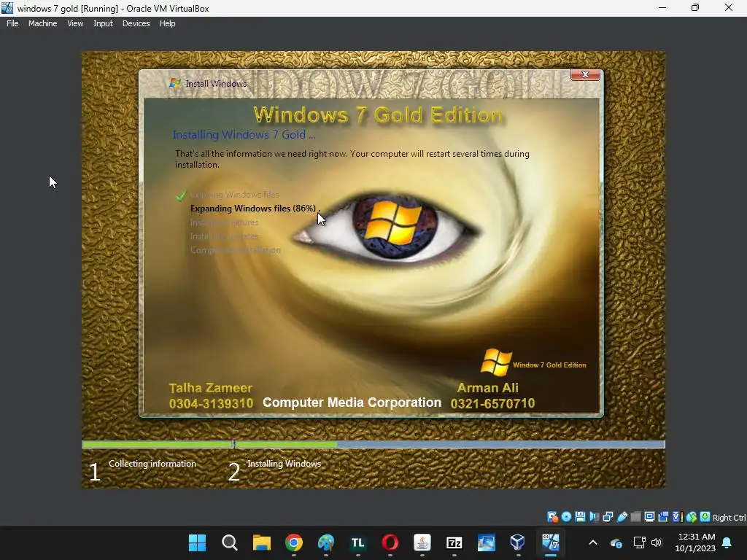Select the running Windows 7 VM taskbar icon

[x=550, y=542]
